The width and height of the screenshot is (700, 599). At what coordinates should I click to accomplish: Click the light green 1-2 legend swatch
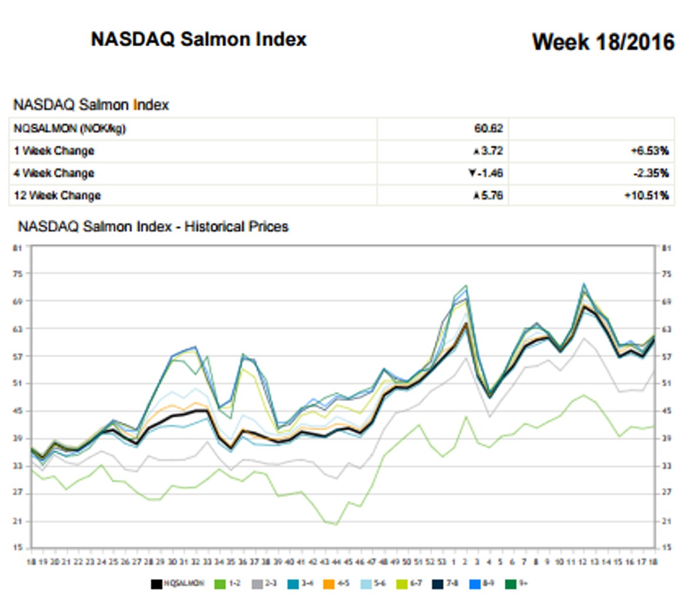[x=220, y=584]
